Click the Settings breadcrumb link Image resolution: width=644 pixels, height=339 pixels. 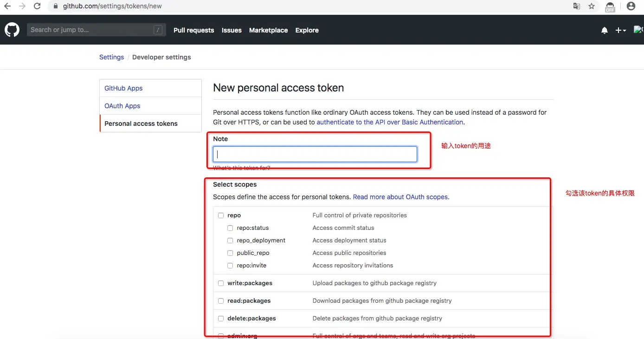pyautogui.click(x=111, y=57)
